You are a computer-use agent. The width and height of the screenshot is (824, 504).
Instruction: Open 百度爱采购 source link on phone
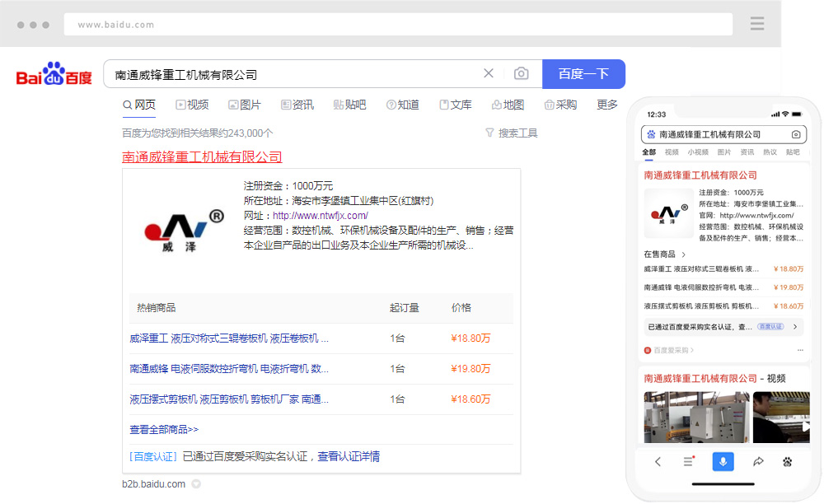(669, 350)
